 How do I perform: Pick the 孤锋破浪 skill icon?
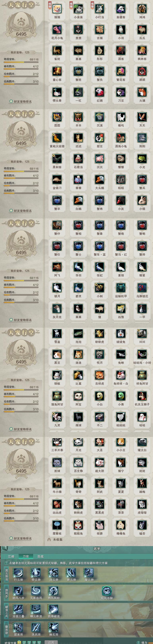pyautogui.click(x=53, y=609)
